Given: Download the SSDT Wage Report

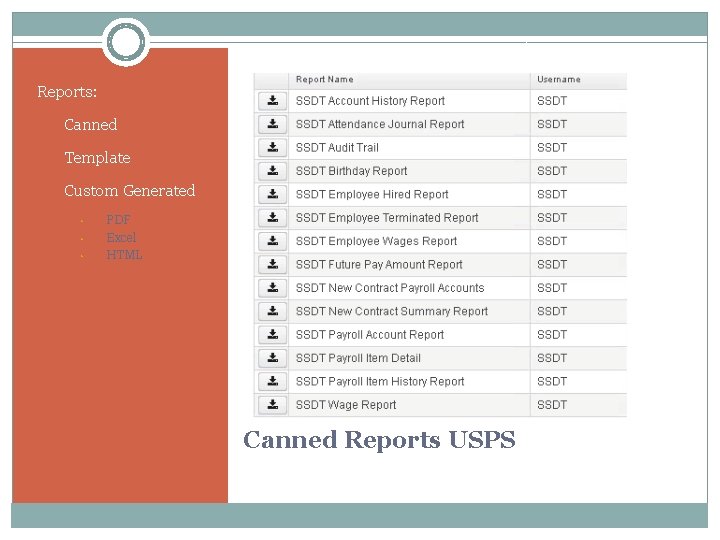Looking at the screenshot, I should 272,405.
